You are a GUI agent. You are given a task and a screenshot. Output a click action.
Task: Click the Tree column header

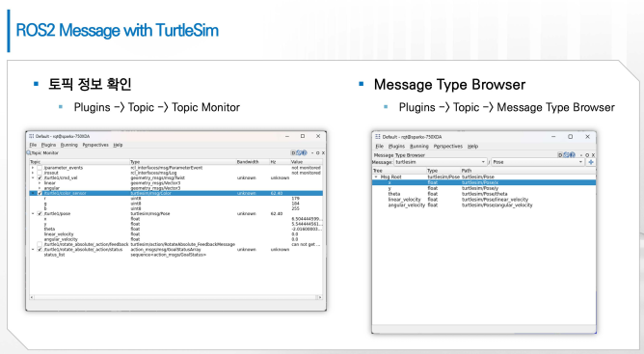[x=399, y=171]
